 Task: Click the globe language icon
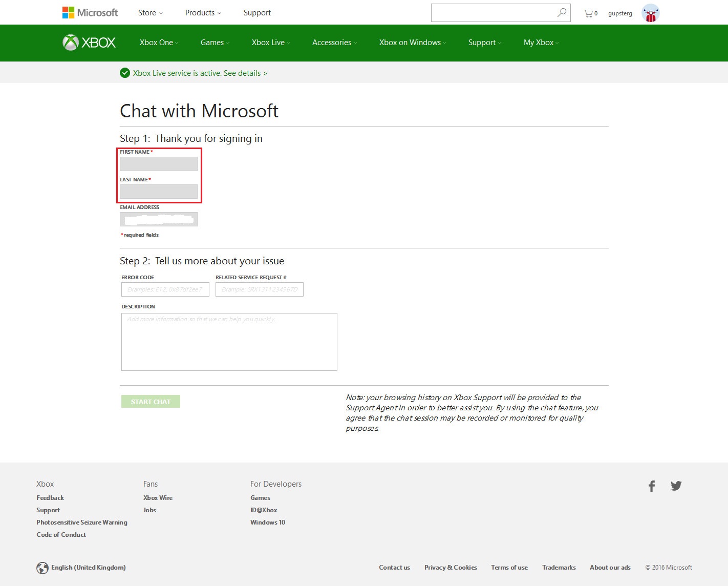coord(42,568)
